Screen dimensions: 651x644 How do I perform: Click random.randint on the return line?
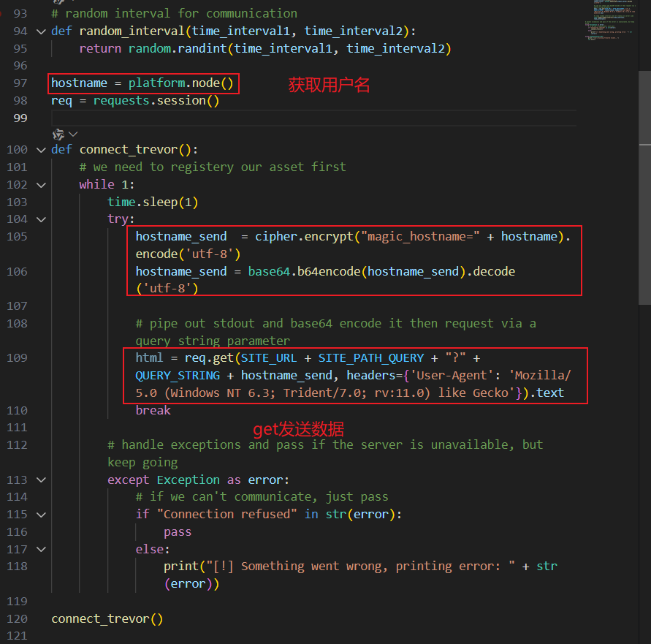click(x=178, y=49)
